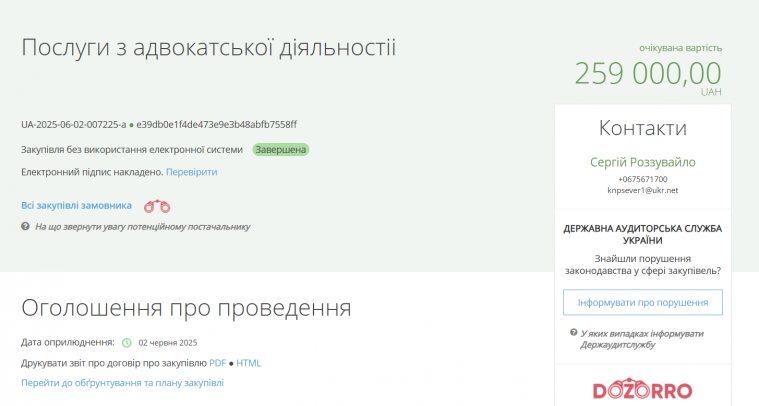
Task: Verify the signature via 'Перевірити' link
Action: click(191, 172)
